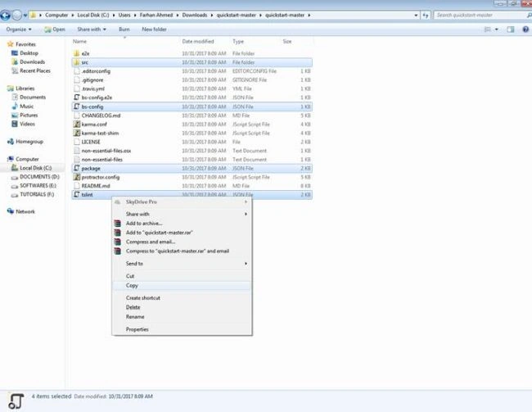Expand Send to submenu in context menu

pyautogui.click(x=182, y=264)
